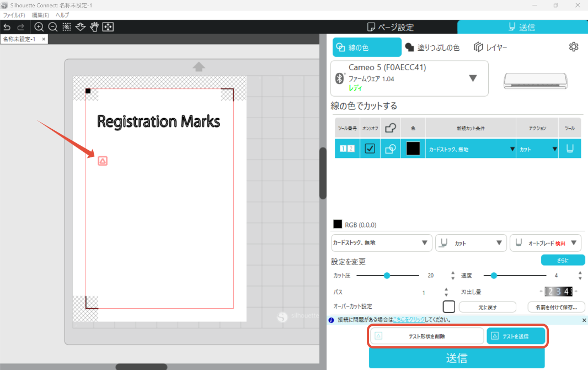Switch to the ページ設定 tab
Viewport: 588px width, 370px height.
tap(390, 27)
